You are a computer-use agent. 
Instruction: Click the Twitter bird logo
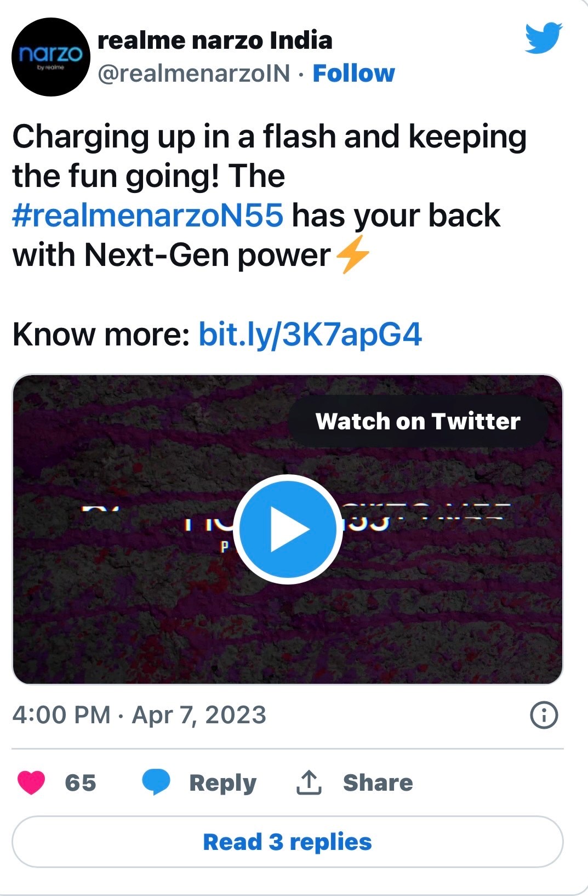[543, 38]
